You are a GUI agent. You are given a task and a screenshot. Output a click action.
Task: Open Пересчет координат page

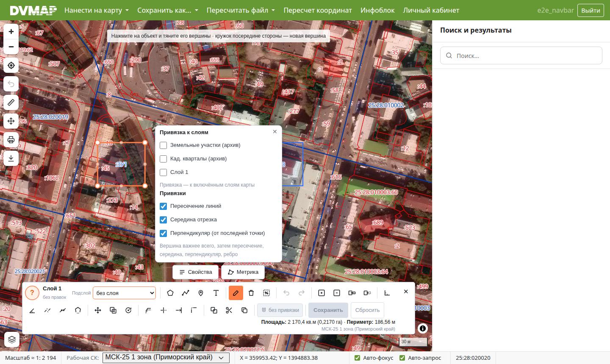pos(318,10)
